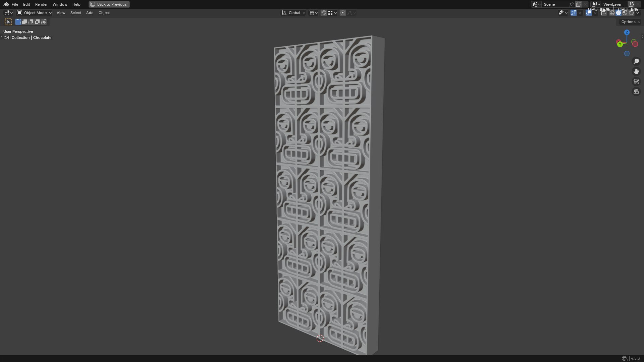Click the negative Z axis blue circle
Viewport: 644px width, 362px height.
(627, 53)
